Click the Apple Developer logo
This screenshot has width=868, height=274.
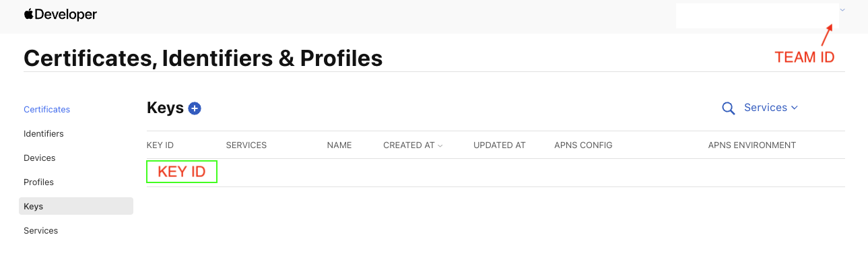coord(61,15)
